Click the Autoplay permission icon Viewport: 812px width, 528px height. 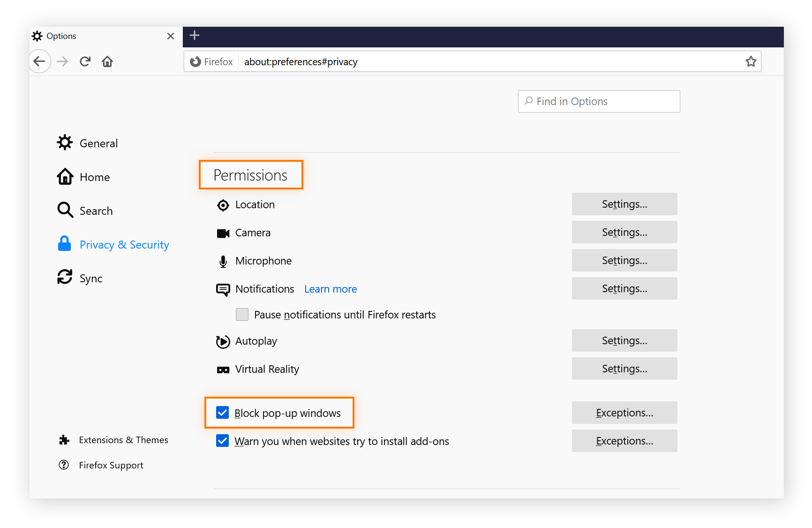coord(223,342)
